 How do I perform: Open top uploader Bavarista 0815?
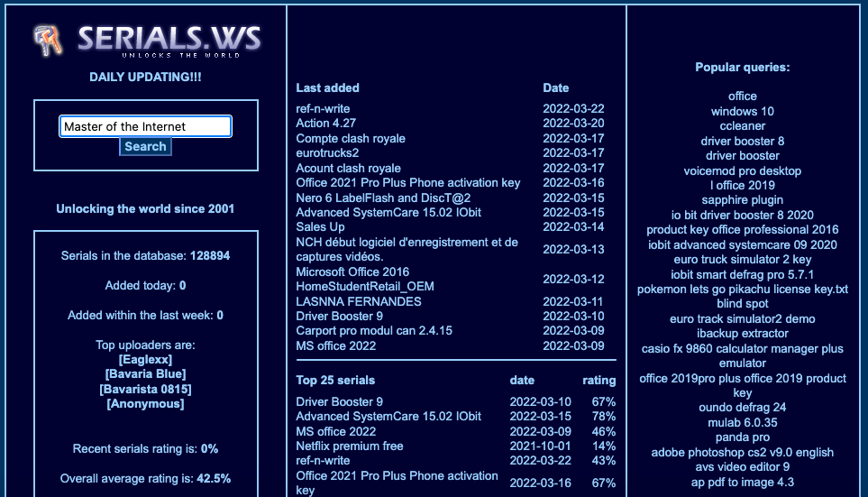click(146, 389)
